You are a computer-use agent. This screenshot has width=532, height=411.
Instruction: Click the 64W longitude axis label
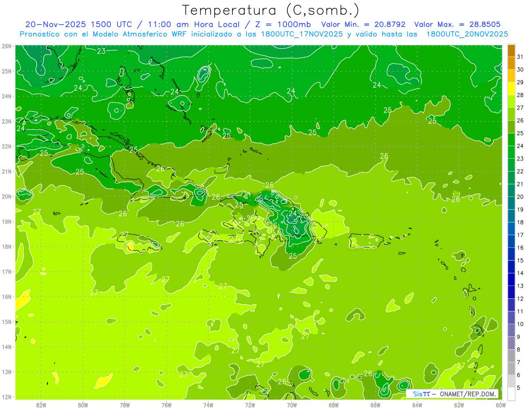pyautogui.click(x=417, y=405)
